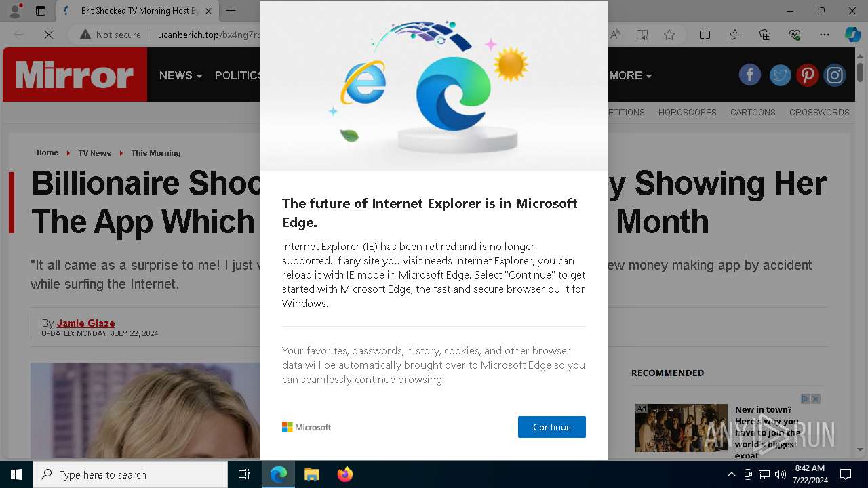Open the Instagram icon
868x488 pixels.
[835, 75]
